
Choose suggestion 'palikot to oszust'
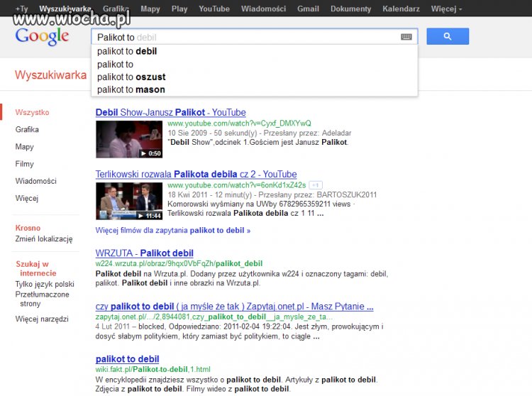click(255, 77)
